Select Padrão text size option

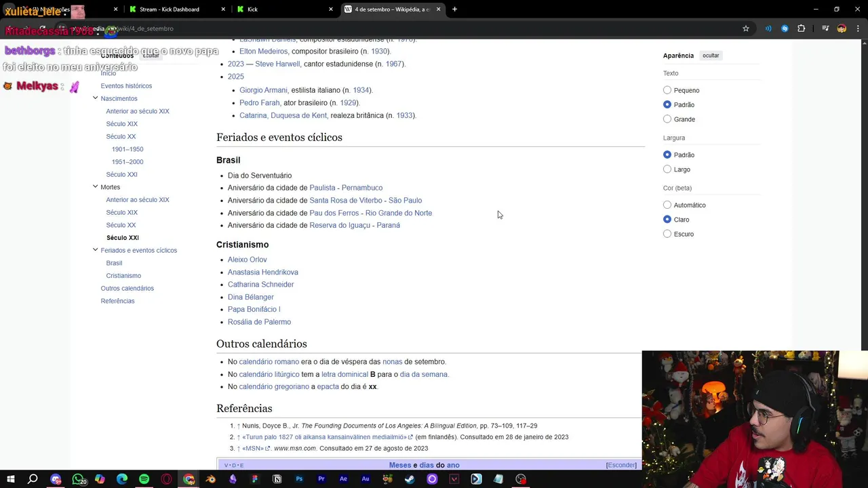[x=667, y=104]
